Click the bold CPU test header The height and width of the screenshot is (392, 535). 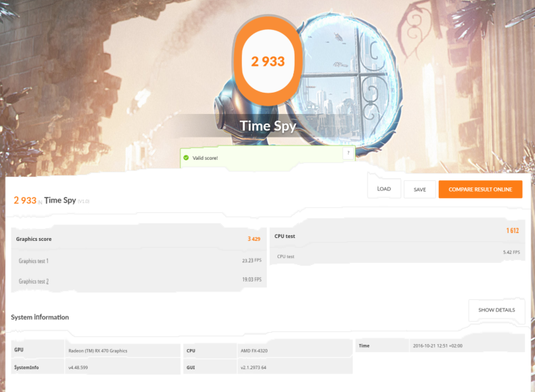pyautogui.click(x=285, y=236)
